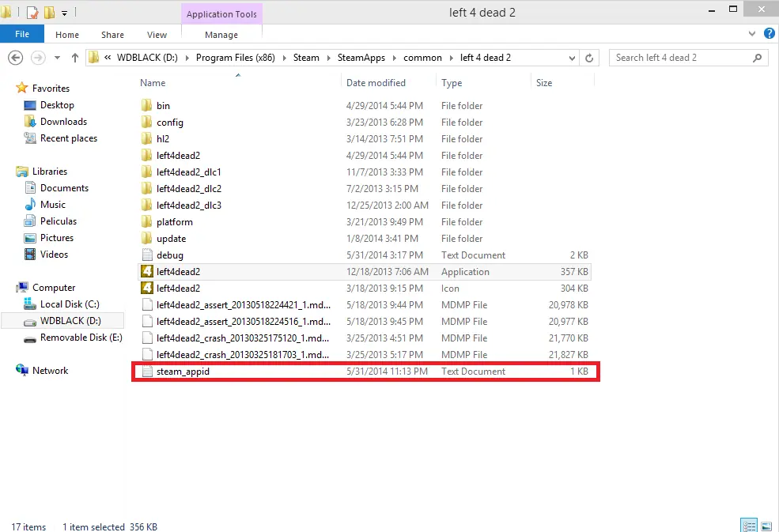Open the Help question mark icon

(770, 33)
